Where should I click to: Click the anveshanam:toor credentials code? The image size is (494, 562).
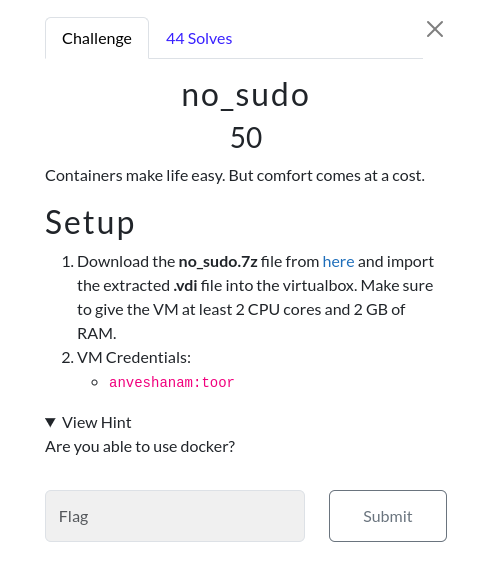171,382
